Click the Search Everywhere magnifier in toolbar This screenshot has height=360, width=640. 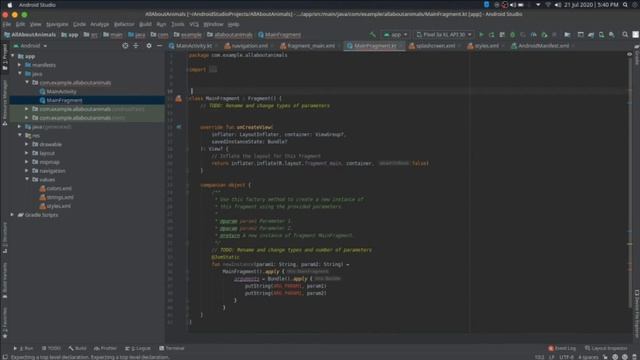coord(625,35)
